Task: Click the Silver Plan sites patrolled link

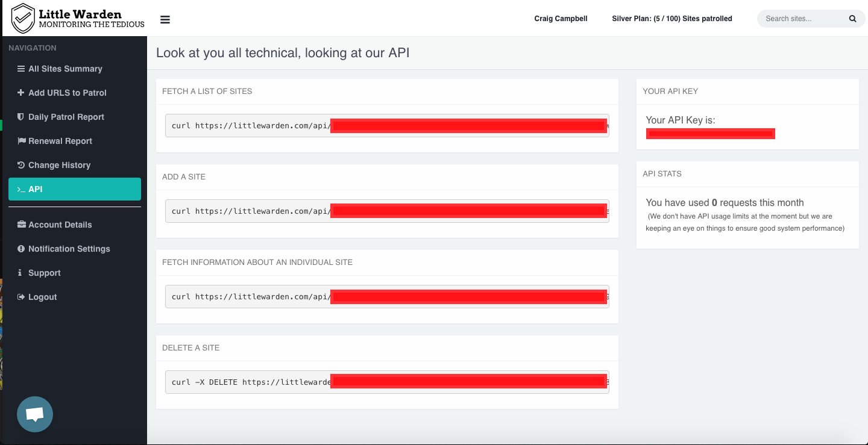Action: [x=671, y=19]
